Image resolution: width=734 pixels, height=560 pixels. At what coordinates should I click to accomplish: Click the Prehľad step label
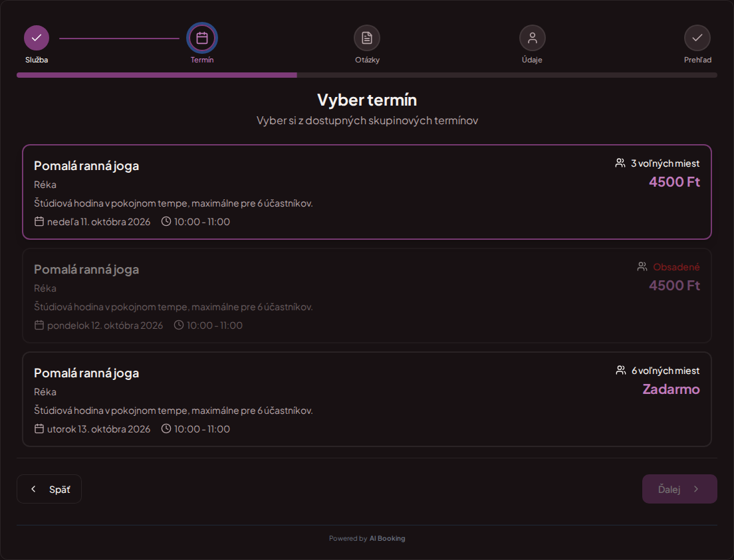point(697,60)
